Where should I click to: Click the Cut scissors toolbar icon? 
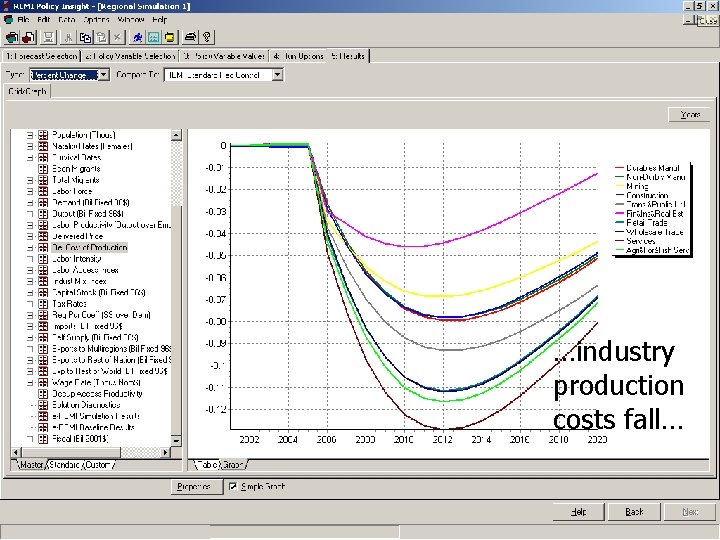[x=69, y=37]
